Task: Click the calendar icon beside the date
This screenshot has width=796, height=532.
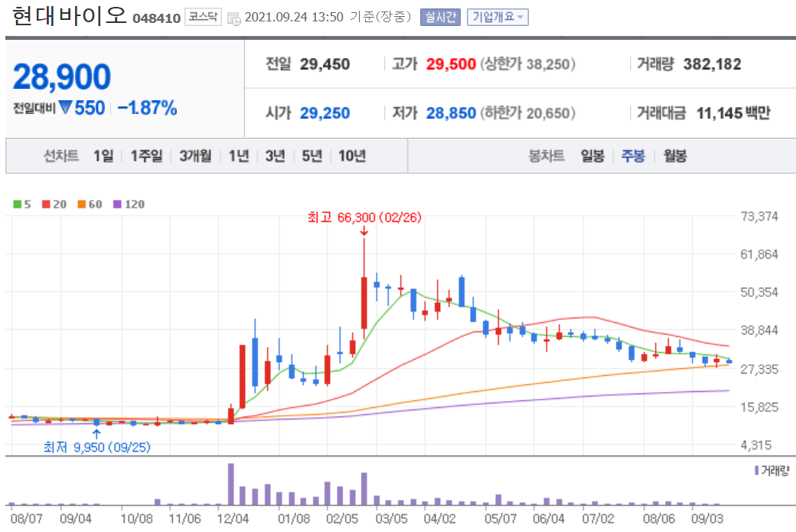Action: tap(233, 19)
